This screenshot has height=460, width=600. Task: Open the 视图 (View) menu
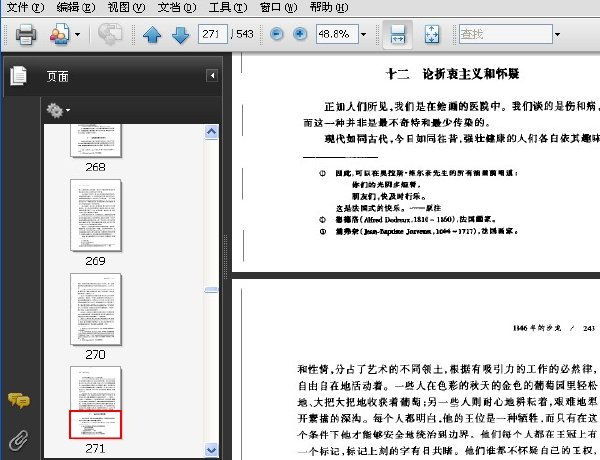click(x=126, y=7)
